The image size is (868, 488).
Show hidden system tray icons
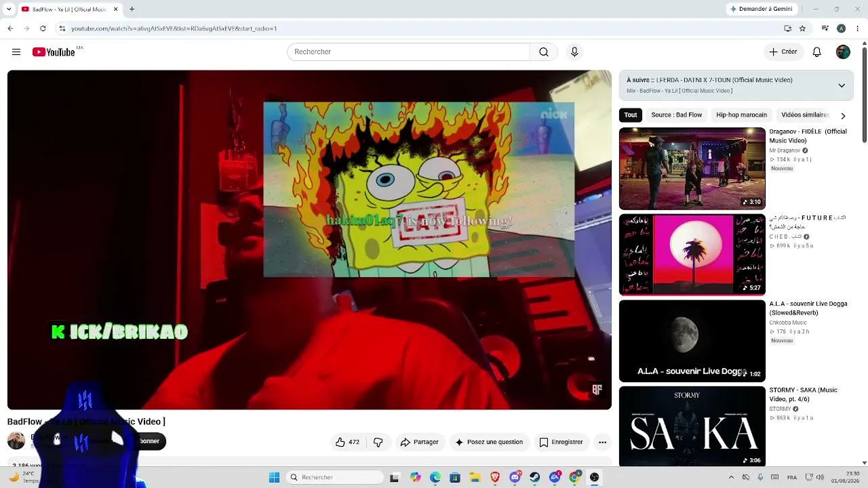(731, 477)
